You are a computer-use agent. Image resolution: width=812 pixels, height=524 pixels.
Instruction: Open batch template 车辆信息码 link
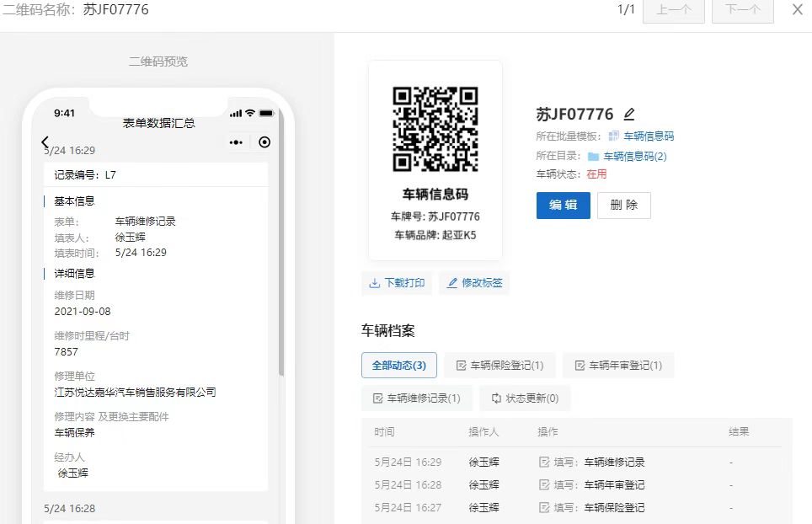[x=648, y=136]
